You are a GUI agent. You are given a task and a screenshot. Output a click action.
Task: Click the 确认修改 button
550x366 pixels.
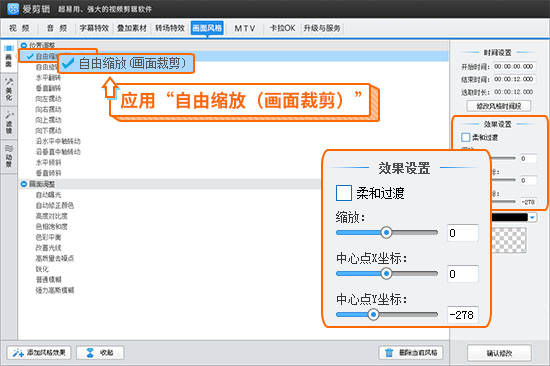pos(499,353)
